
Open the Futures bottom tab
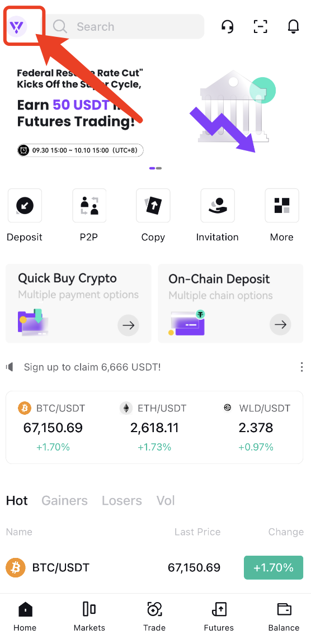pyautogui.click(x=219, y=617)
